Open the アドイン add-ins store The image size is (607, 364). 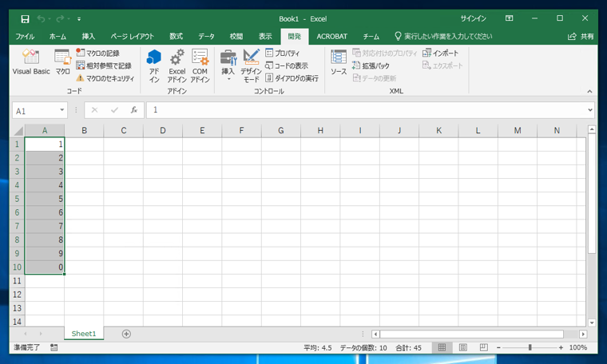click(154, 66)
